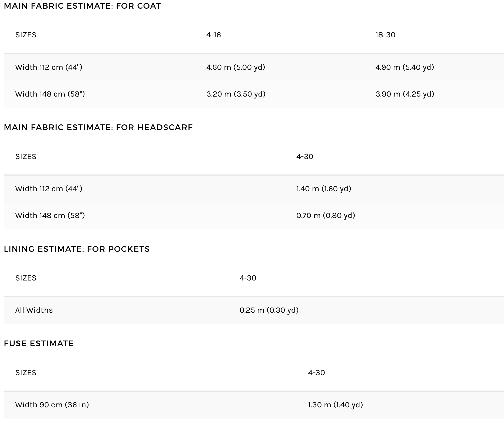Click the 1.40 m (1.60 yd) headscarf value

324,189
